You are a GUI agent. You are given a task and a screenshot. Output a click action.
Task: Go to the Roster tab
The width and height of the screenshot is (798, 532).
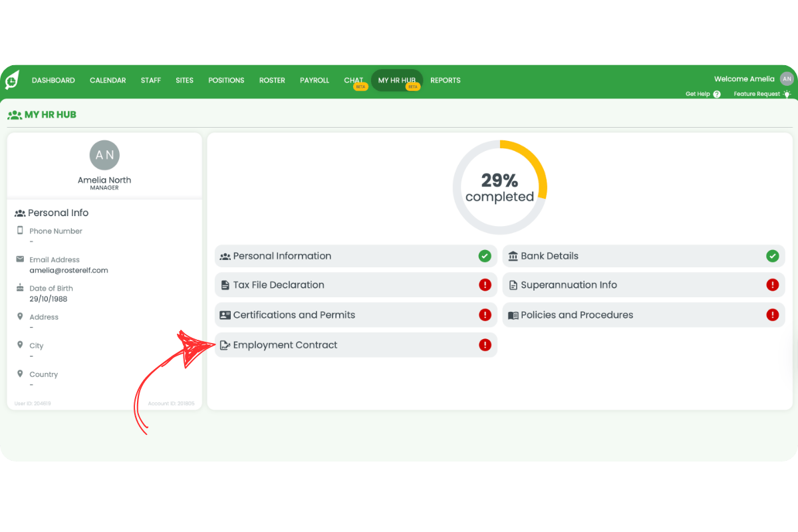(272, 80)
